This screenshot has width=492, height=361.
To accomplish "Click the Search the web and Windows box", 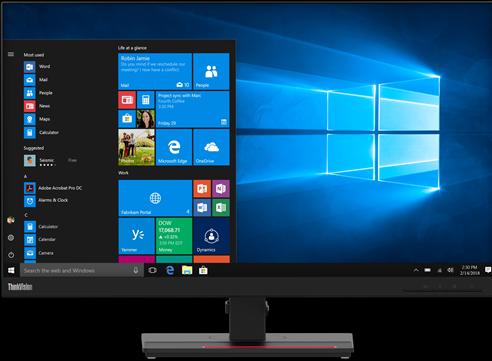I will (82, 270).
